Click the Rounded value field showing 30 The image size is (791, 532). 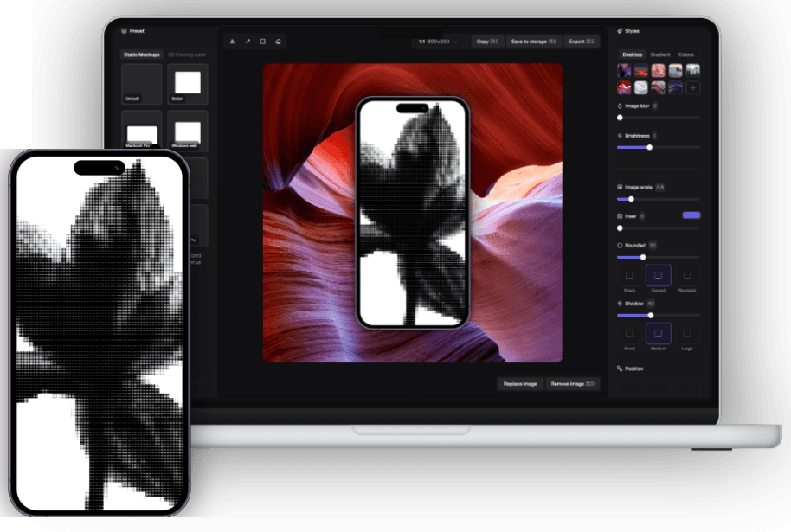(653, 246)
